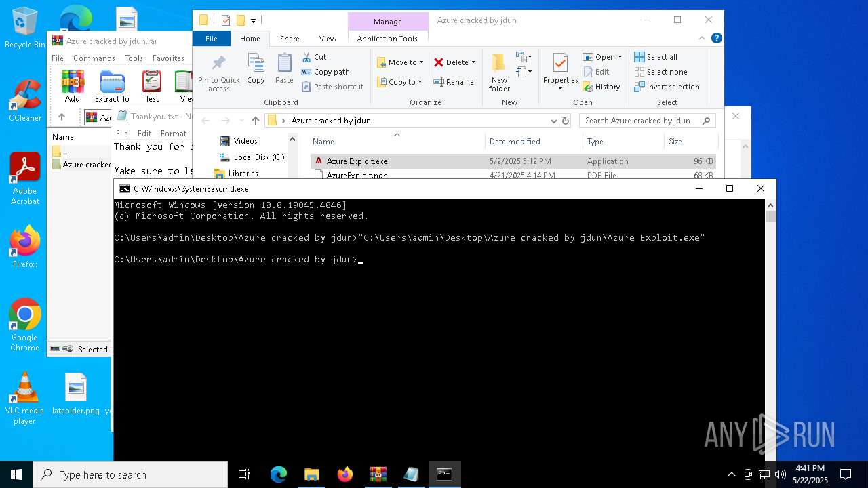Viewport: 868px width, 488px height.
Task: Open the Move to dropdown
Action: coord(400,62)
